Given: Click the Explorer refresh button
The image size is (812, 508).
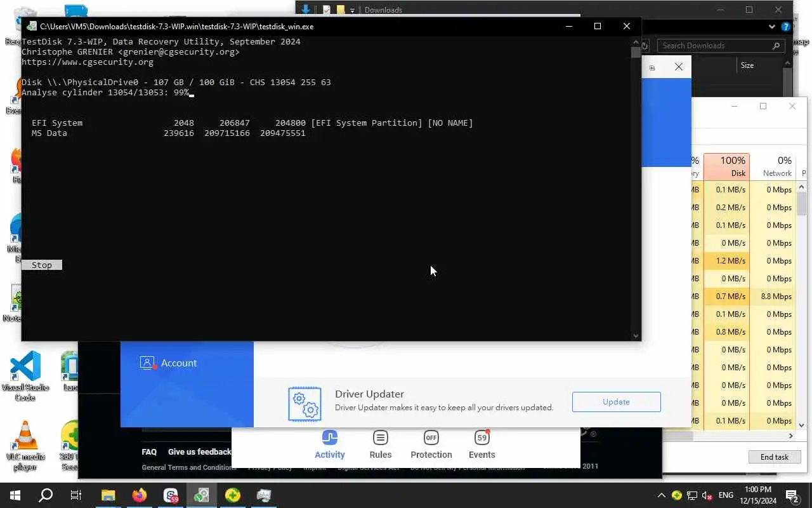Looking at the screenshot, I should [646, 46].
